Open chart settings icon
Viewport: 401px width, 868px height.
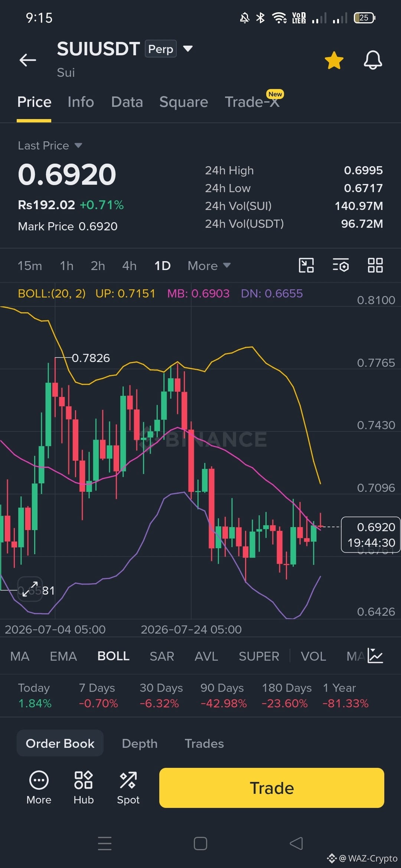(341, 265)
